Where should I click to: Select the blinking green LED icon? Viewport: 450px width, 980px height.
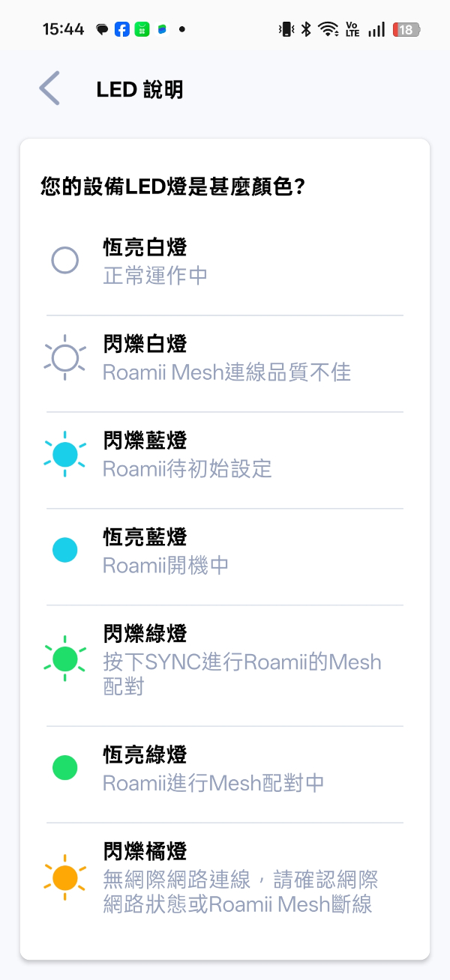(64, 660)
